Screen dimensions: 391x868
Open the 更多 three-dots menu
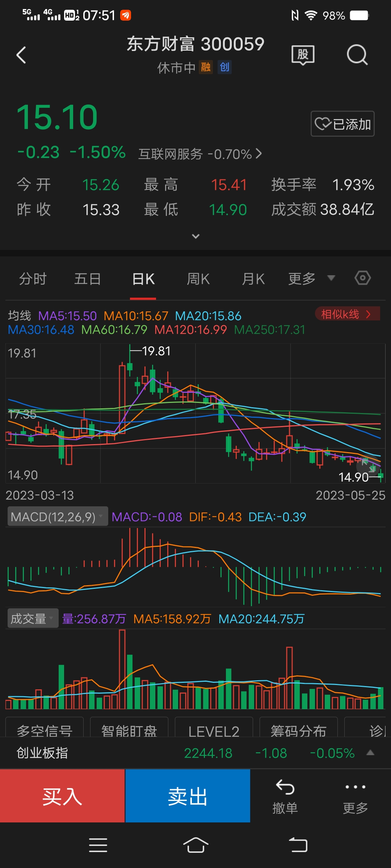356,797
